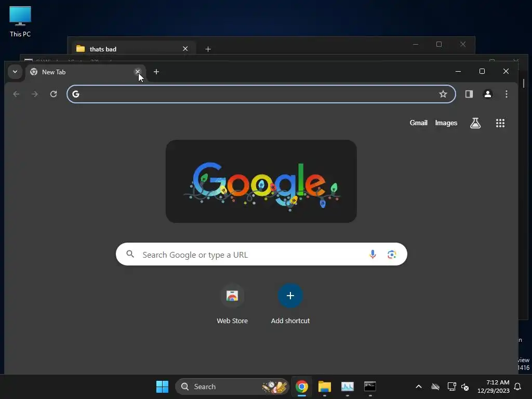Open the Chrome three-dot menu
Image resolution: width=532 pixels, height=399 pixels.
506,94
